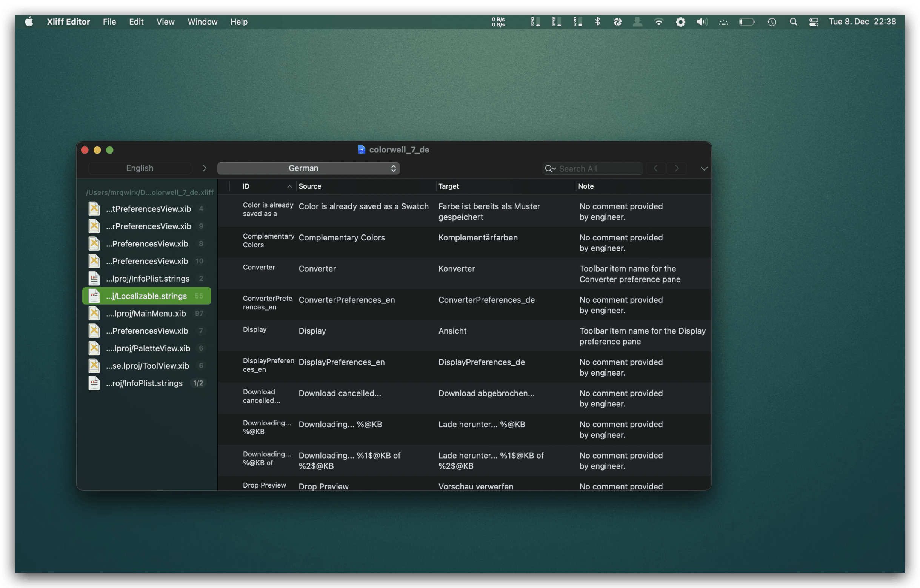Click the gear icon in menu bar
This screenshot has width=920, height=588.
click(x=680, y=22)
